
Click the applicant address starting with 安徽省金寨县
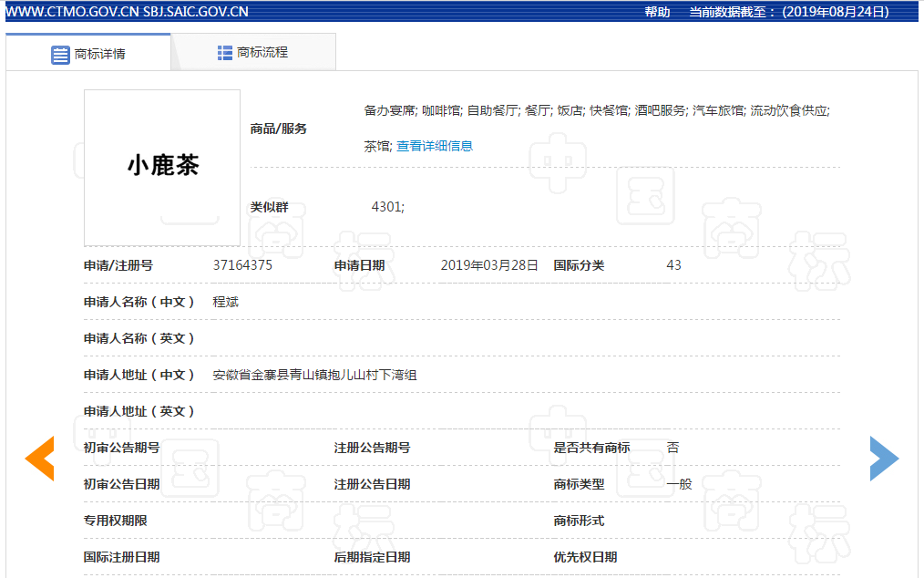click(x=314, y=375)
